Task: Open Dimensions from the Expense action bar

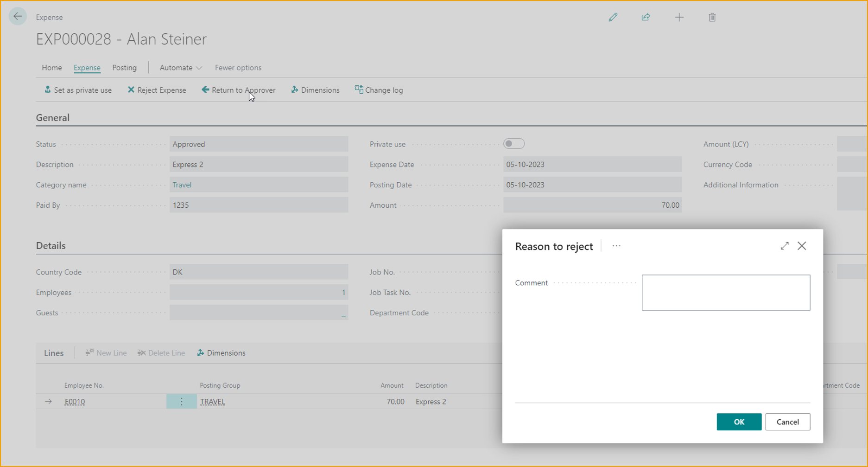Action: 315,90
